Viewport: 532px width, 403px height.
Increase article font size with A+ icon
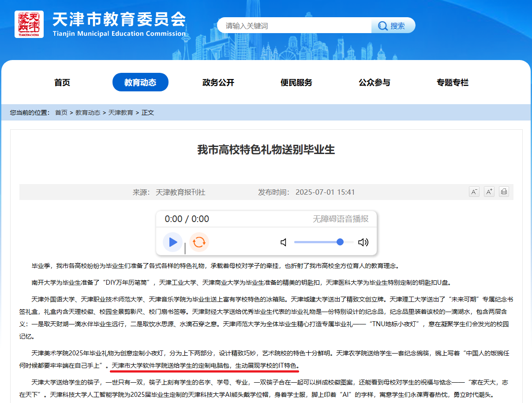[x=489, y=192]
